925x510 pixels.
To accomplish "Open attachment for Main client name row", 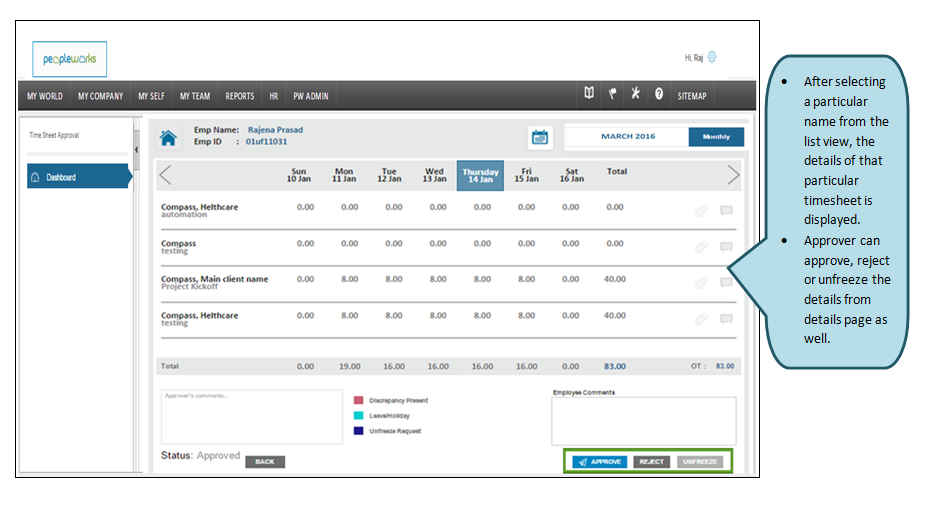I will coord(701,284).
